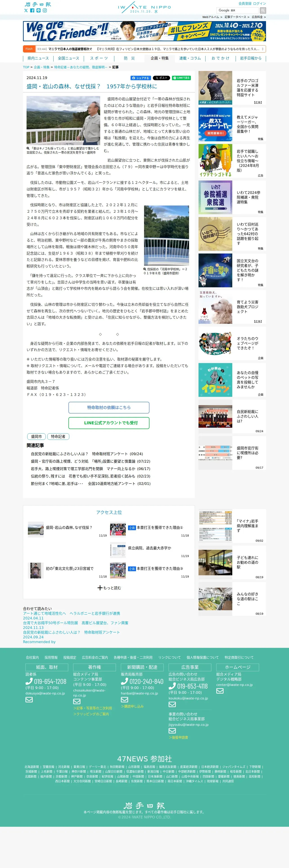Viewport: 289px width, 868px height.
Task: Open the Instagram icon in header
Action: tap(45, 10)
